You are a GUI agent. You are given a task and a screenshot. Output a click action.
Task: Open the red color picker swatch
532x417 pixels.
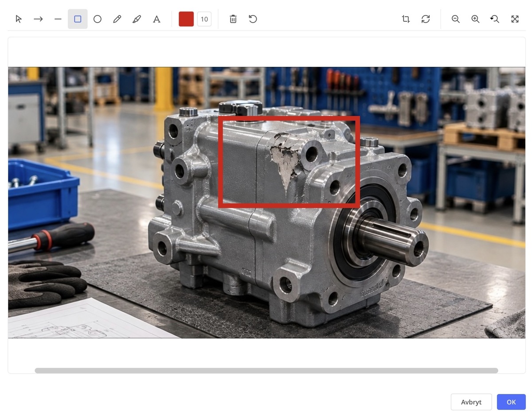186,19
